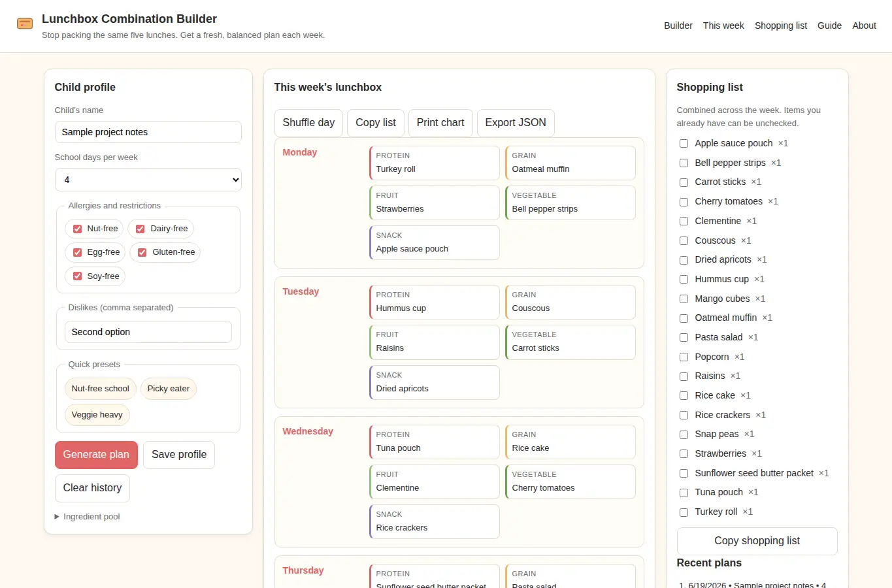
Task: Apply the Nut-free school preset
Action: pos(101,389)
